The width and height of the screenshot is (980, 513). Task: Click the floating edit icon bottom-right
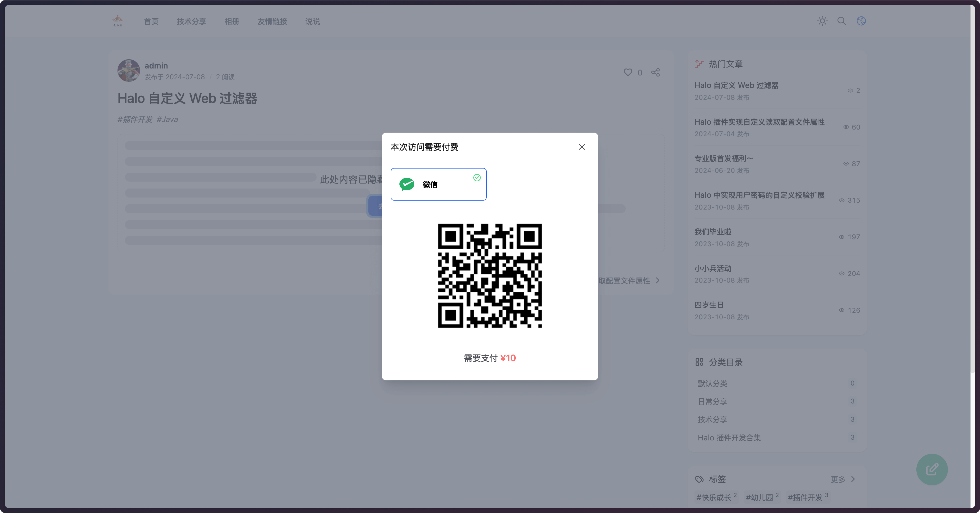[x=932, y=470]
